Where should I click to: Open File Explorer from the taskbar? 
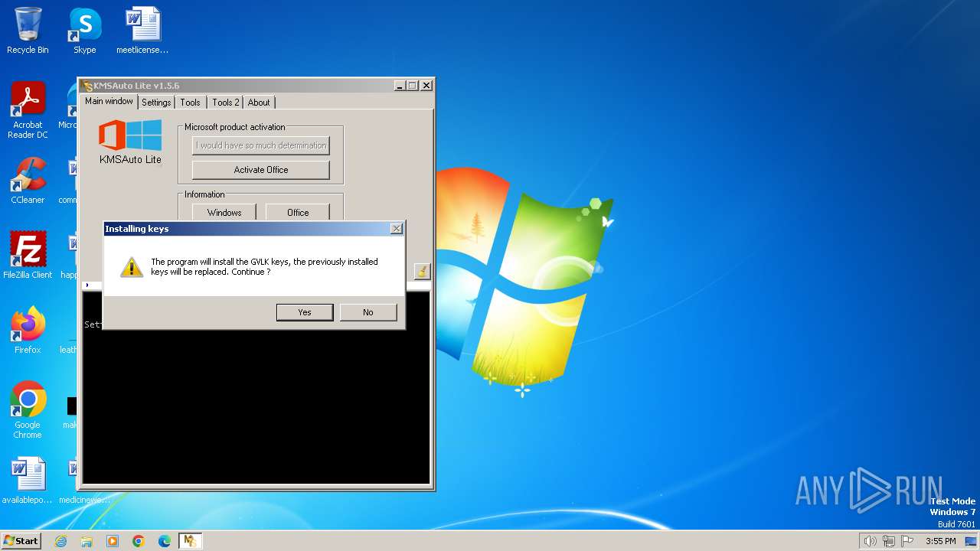coord(87,541)
